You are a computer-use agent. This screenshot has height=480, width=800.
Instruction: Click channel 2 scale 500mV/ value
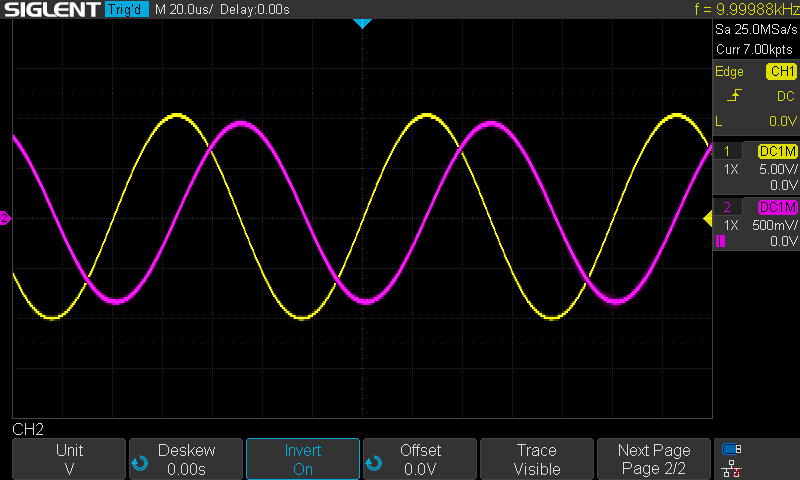[x=774, y=225]
